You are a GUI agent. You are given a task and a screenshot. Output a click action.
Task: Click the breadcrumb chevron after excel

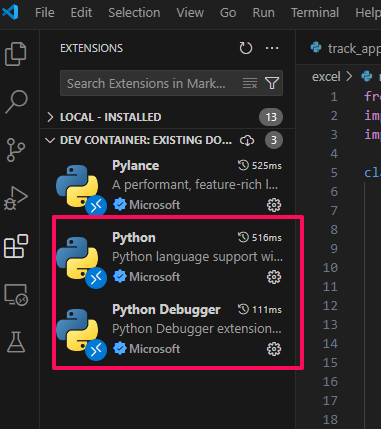pos(349,76)
